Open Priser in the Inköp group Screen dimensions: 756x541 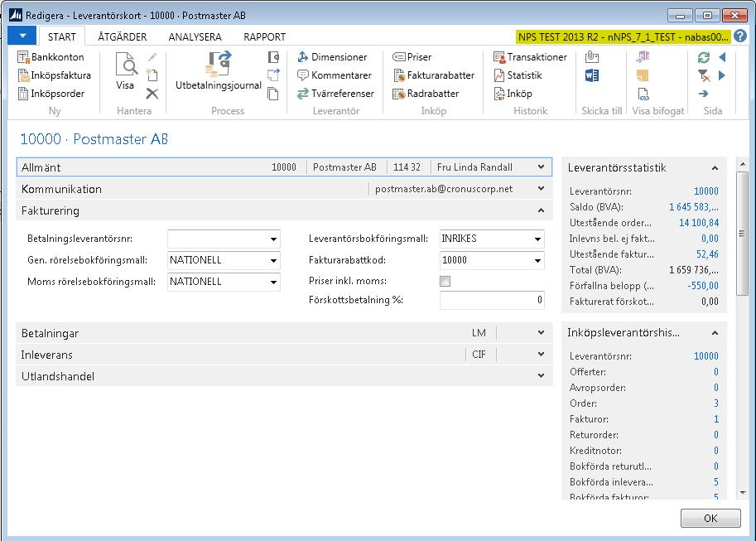point(412,57)
